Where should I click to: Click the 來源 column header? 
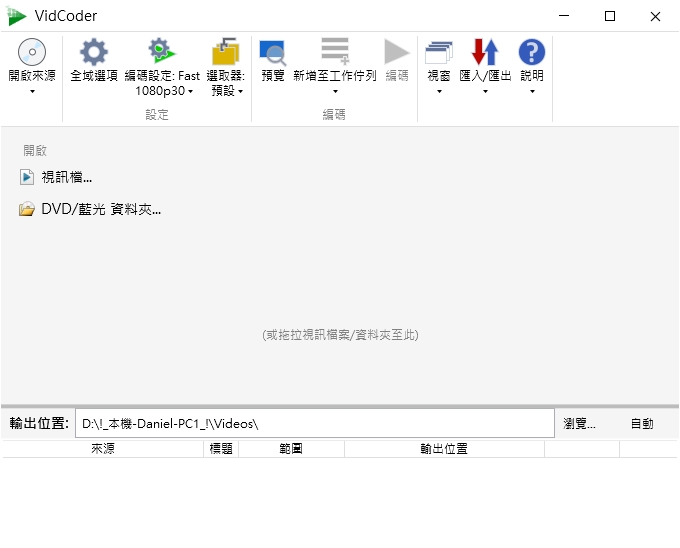point(103,449)
